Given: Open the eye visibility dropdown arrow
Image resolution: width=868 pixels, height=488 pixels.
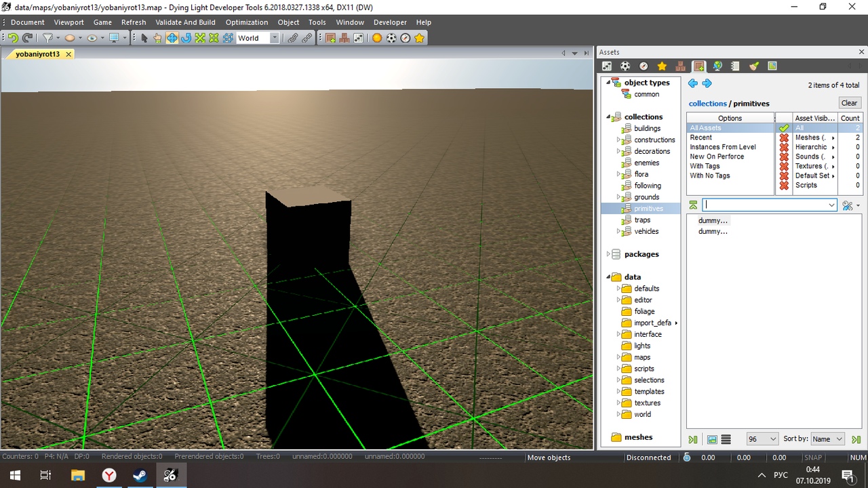Looking at the screenshot, I should [x=102, y=38].
